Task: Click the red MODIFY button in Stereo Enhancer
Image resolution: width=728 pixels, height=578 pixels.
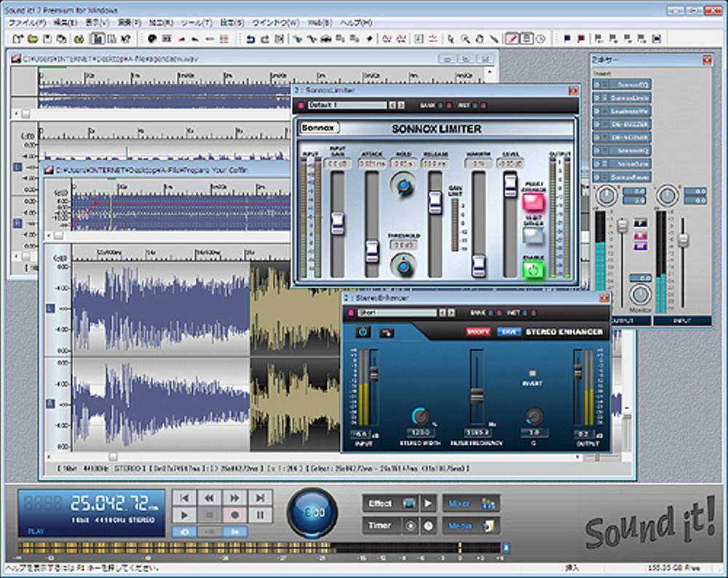Action: tap(478, 332)
